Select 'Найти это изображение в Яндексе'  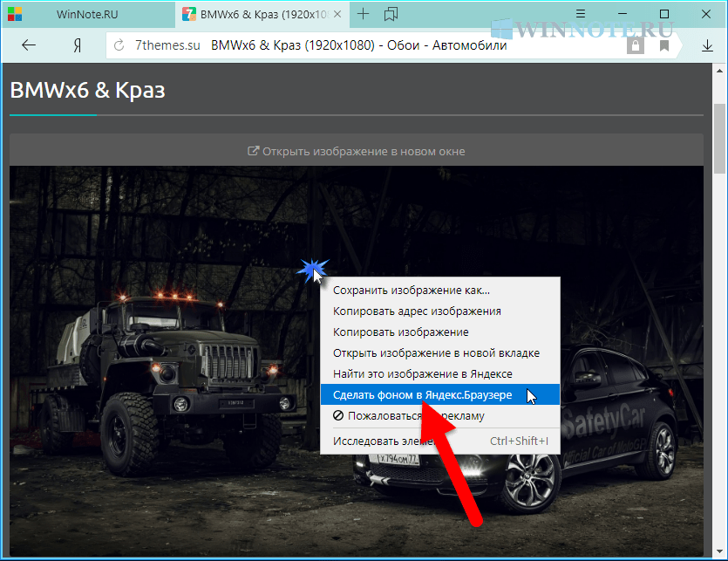(x=422, y=374)
